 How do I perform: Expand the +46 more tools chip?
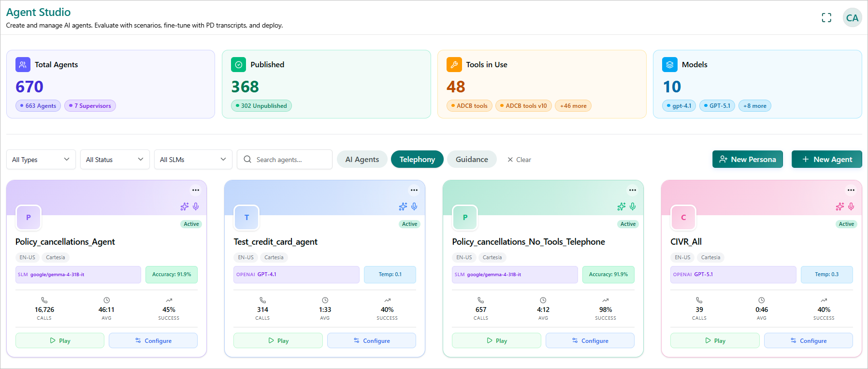573,106
